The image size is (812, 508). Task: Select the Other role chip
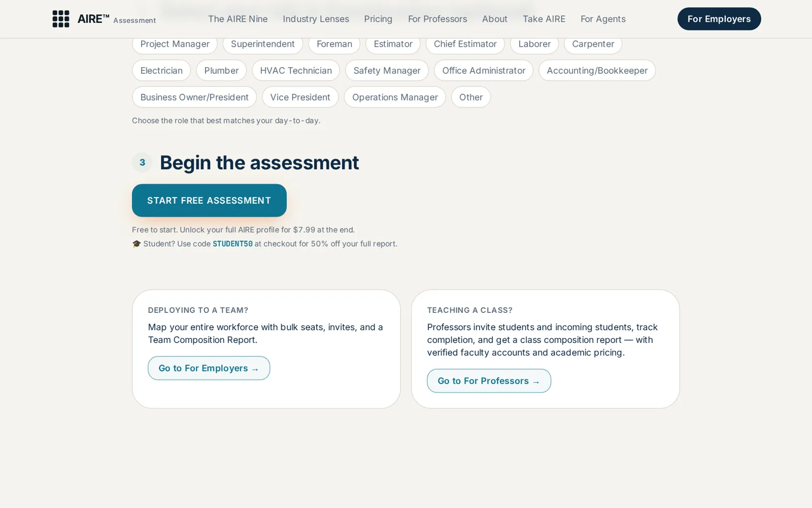tap(471, 97)
